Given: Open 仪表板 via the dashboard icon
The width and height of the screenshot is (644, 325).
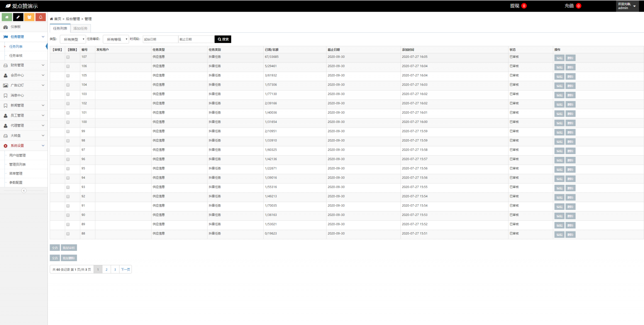Looking at the screenshot, I should 6,27.
